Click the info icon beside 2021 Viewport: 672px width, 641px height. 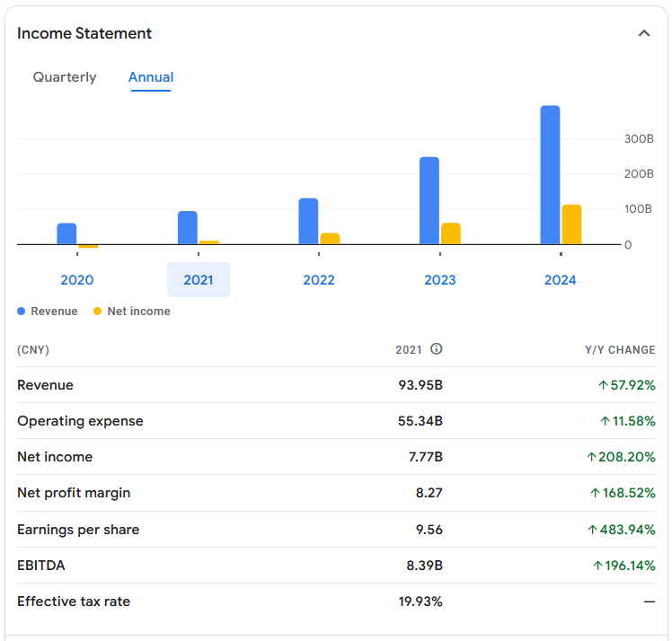436,349
